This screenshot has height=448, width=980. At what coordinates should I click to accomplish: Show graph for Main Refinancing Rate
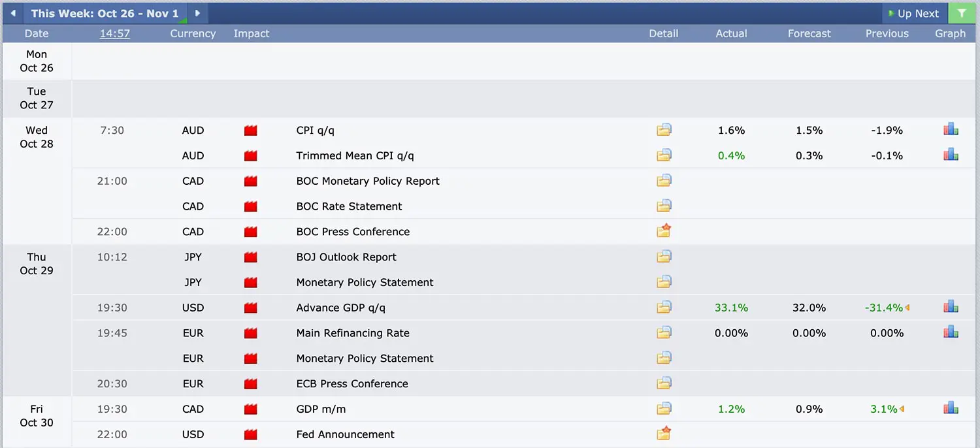[951, 332]
